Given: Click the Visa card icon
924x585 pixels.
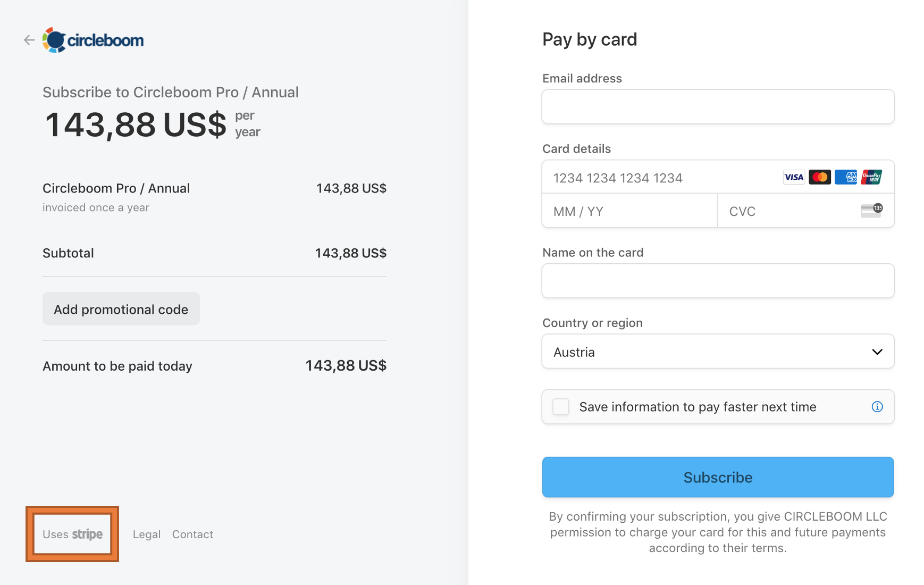Looking at the screenshot, I should [x=794, y=177].
